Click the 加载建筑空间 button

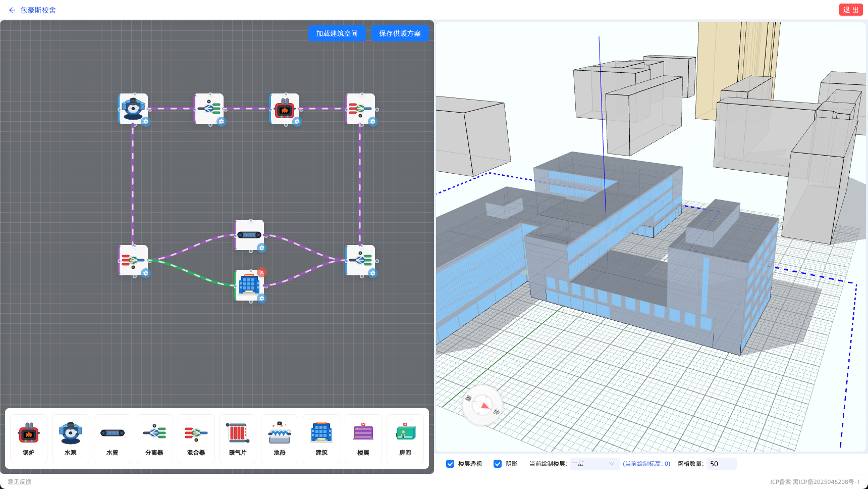[x=337, y=33]
